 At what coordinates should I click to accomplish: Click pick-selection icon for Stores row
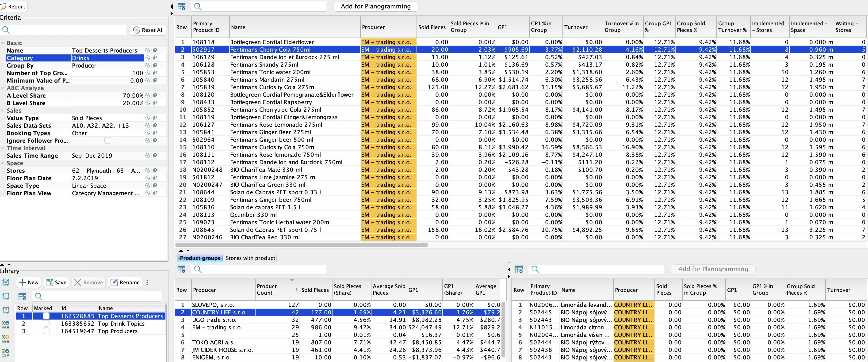(x=155, y=170)
